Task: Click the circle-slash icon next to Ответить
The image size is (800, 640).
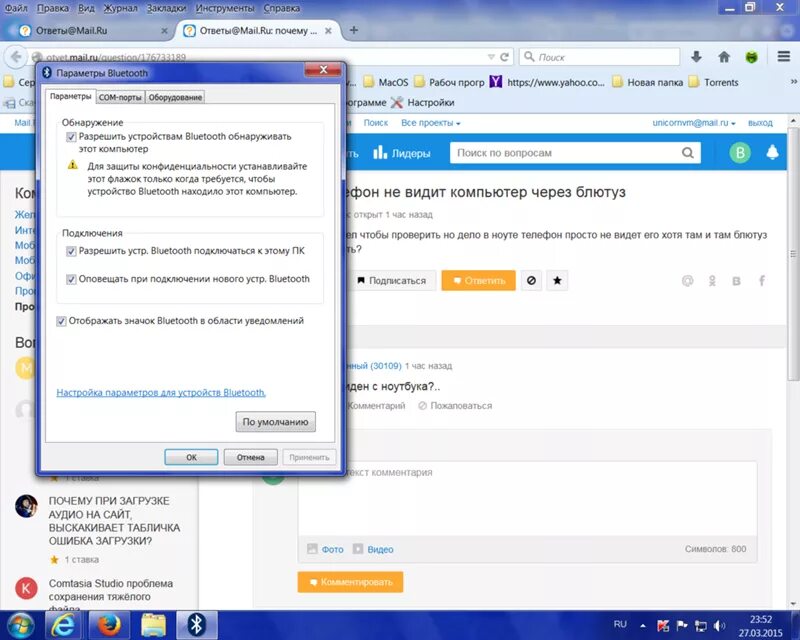Action: tap(531, 280)
